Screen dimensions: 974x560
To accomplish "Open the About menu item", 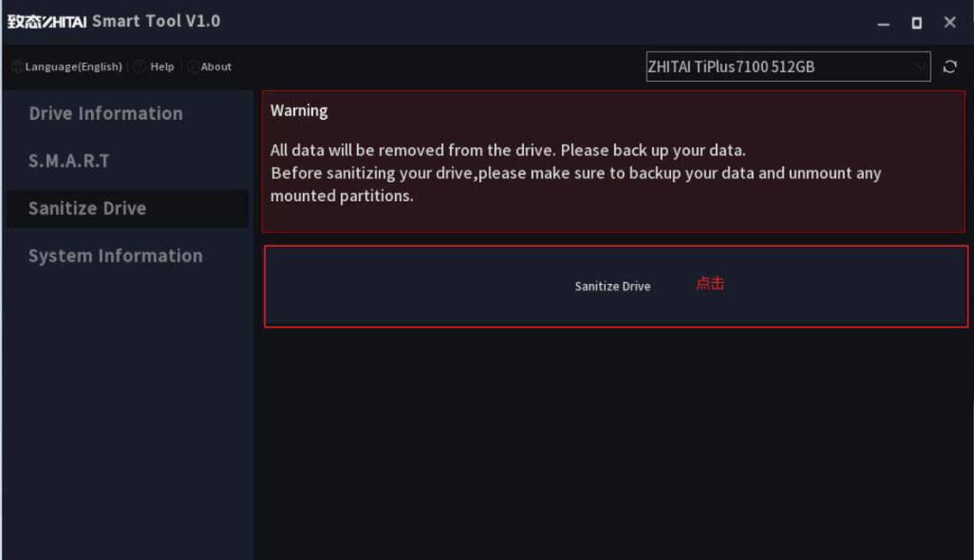I will 216,67.
